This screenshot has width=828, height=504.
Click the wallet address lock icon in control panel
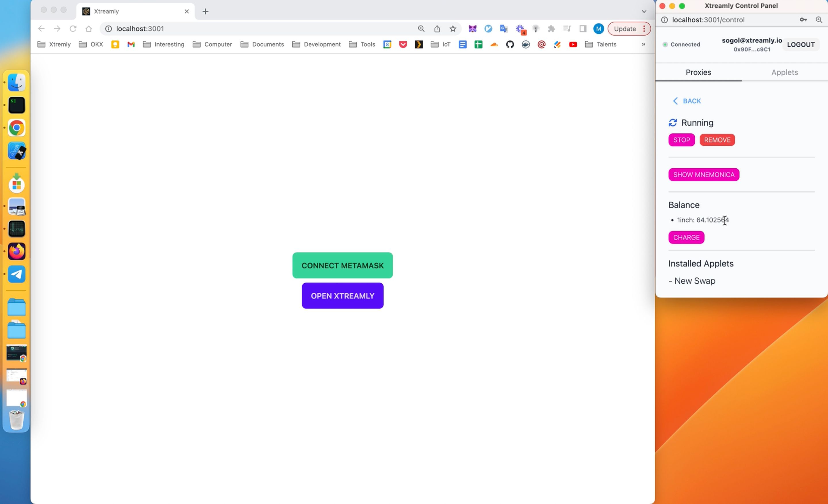pos(803,20)
